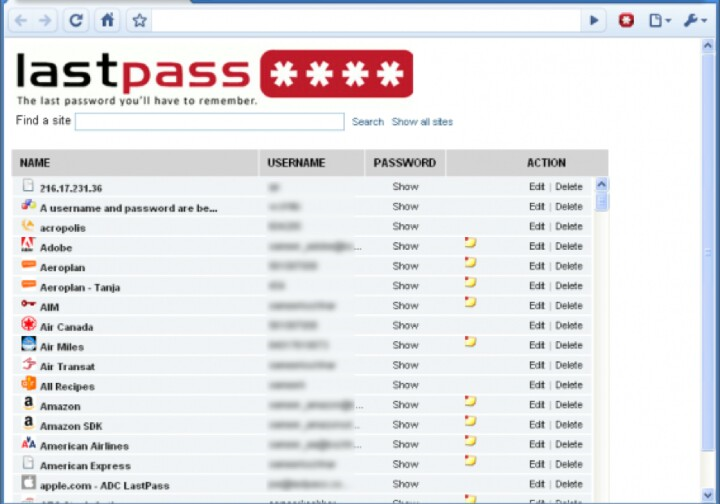Show password for American Express

[405, 464]
